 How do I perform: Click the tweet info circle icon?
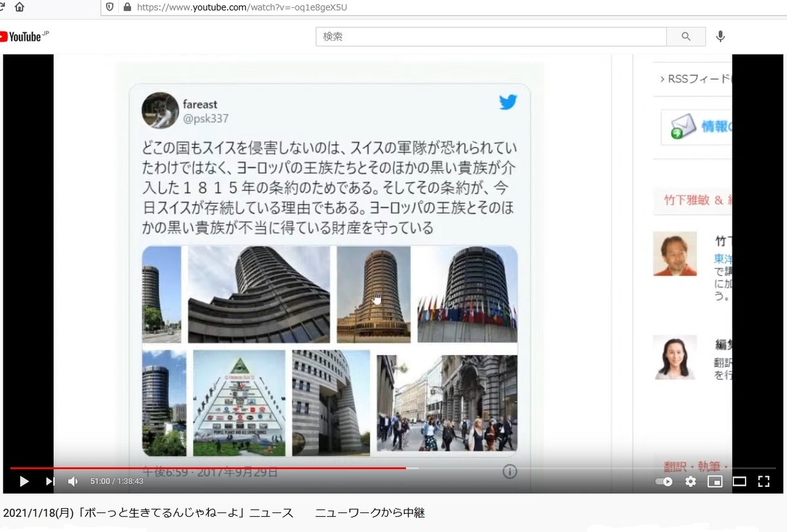click(510, 472)
